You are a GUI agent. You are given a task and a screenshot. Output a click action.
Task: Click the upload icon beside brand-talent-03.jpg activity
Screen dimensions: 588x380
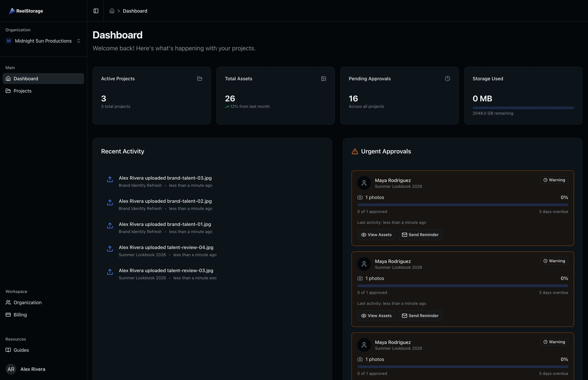110,179
